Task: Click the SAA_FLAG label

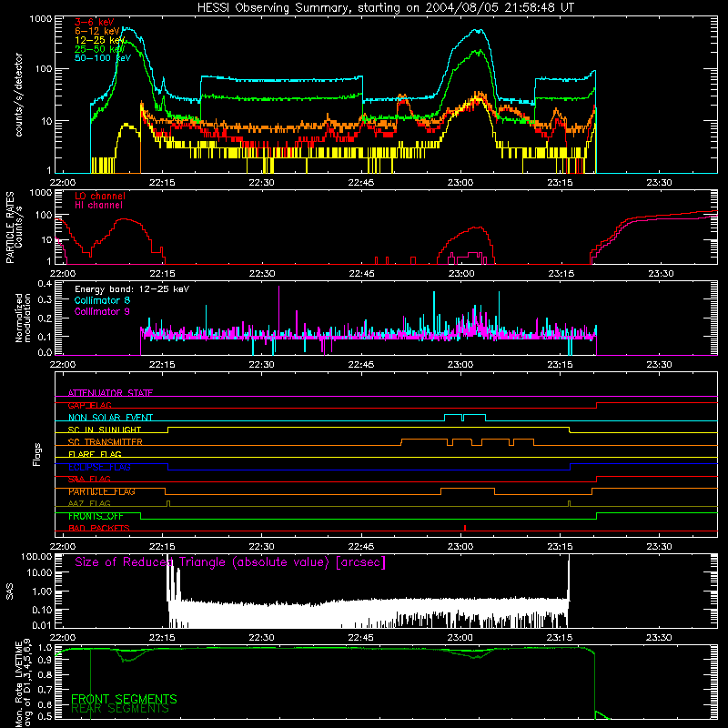Action: (x=89, y=480)
